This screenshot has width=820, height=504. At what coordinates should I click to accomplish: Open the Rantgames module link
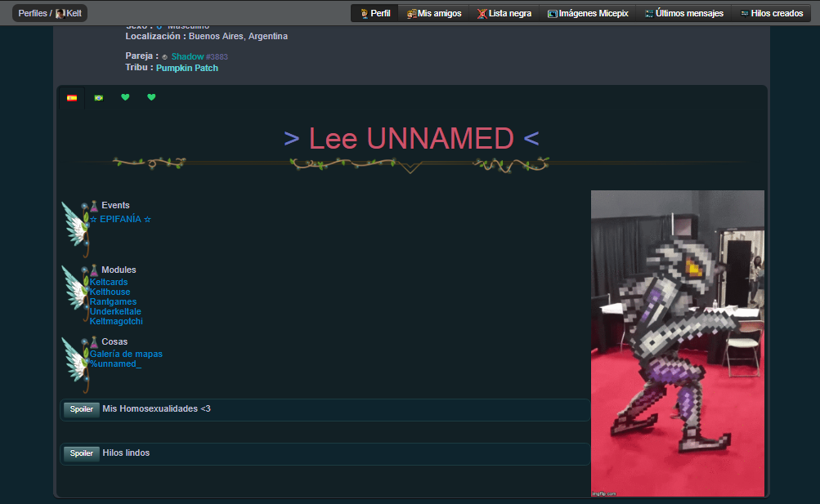click(113, 302)
